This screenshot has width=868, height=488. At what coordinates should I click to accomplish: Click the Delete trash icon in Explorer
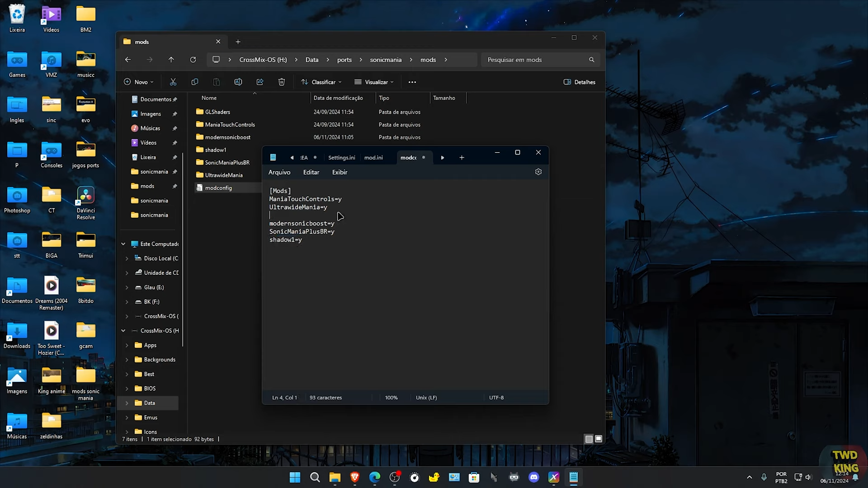point(282,82)
